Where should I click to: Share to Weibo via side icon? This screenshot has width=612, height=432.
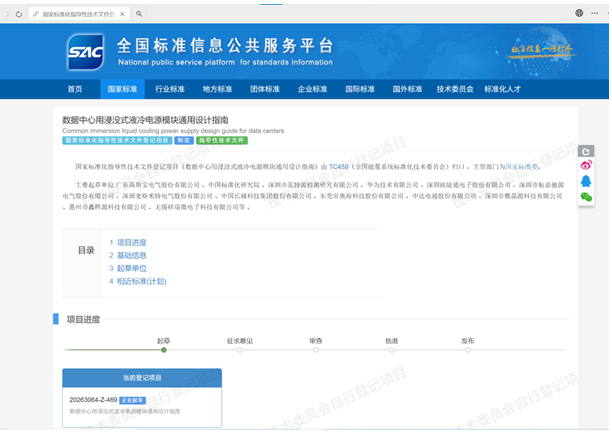coord(586,165)
